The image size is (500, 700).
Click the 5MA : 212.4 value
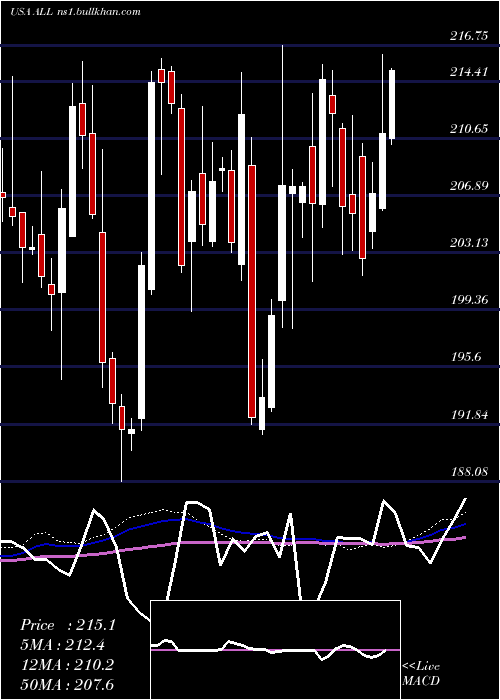(x=63, y=645)
